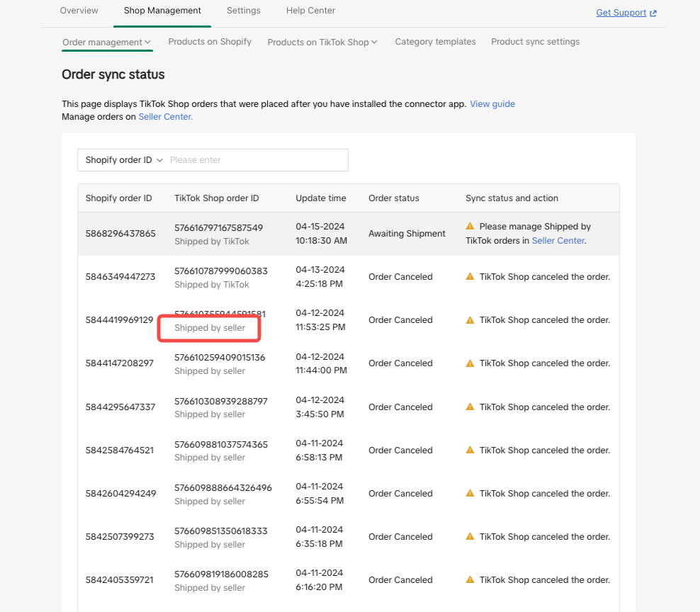The height and width of the screenshot is (612, 700).
Task: Click Seller Center link under page description
Action: [x=165, y=116]
